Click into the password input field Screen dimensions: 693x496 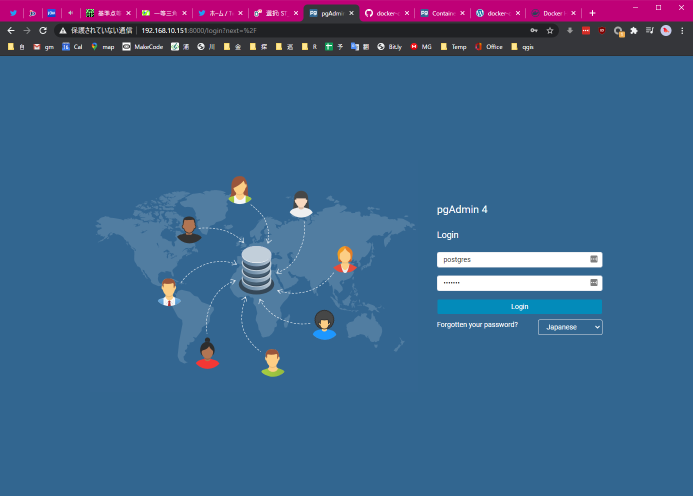tap(512, 283)
